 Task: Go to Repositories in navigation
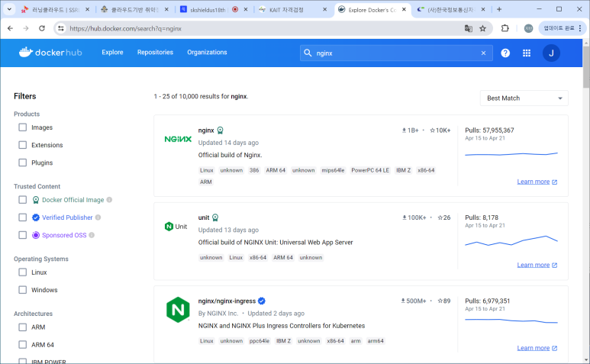tap(155, 52)
